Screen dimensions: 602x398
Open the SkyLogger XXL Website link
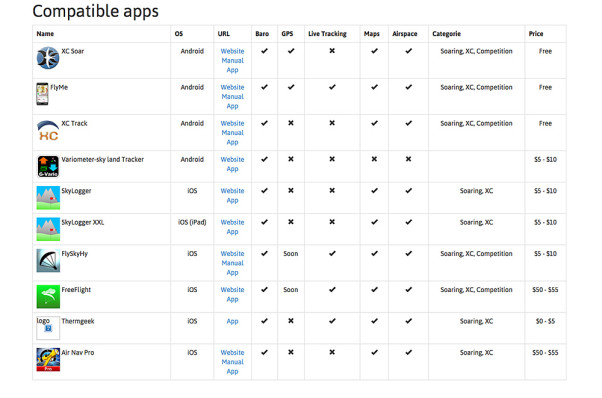point(232,222)
